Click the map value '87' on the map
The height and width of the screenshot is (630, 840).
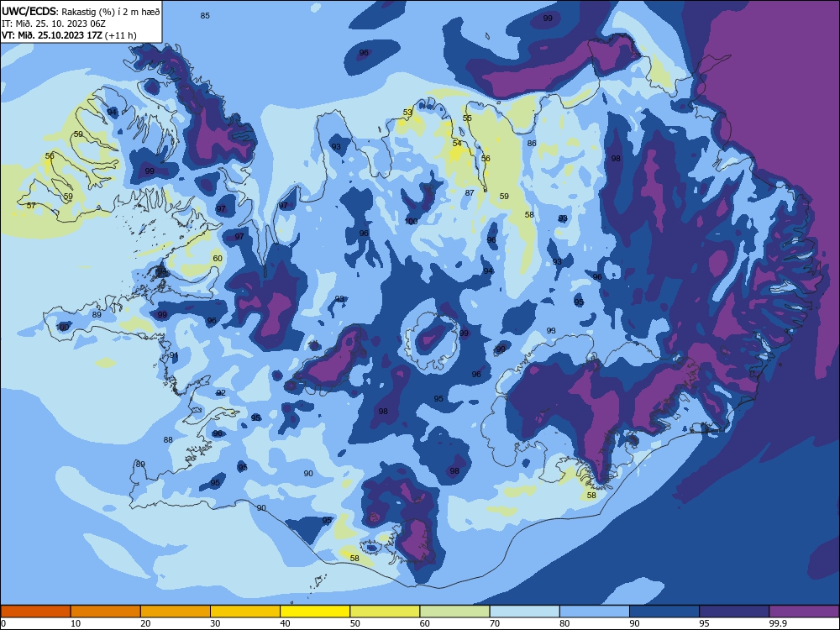coord(470,193)
